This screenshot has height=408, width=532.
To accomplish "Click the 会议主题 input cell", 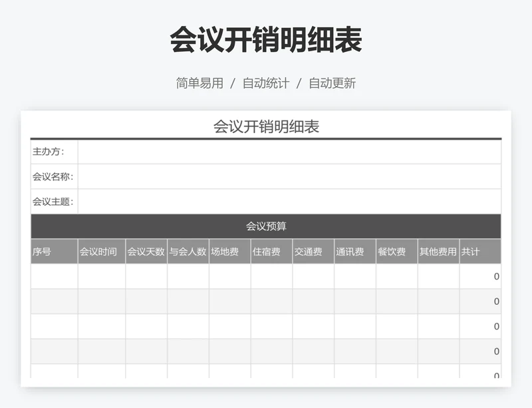I will click(289, 202).
